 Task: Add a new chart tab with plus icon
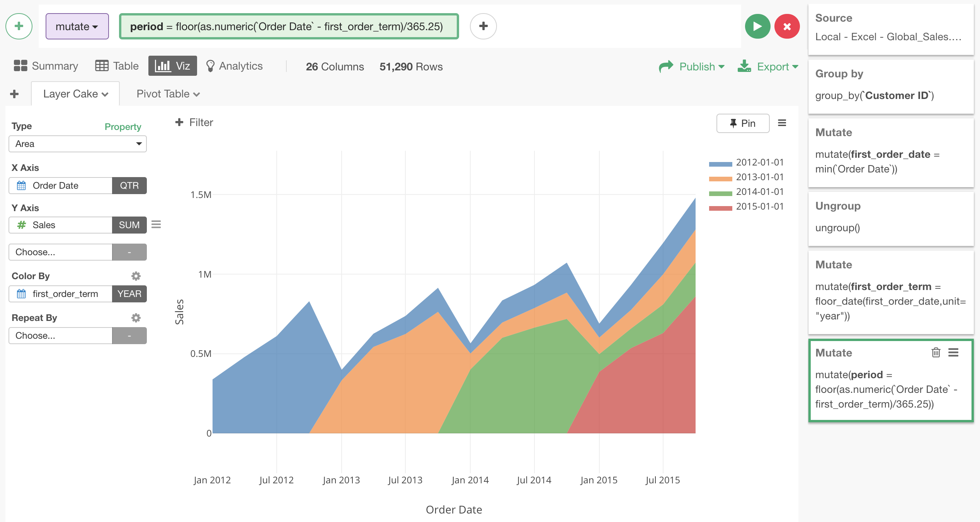(15, 94)
